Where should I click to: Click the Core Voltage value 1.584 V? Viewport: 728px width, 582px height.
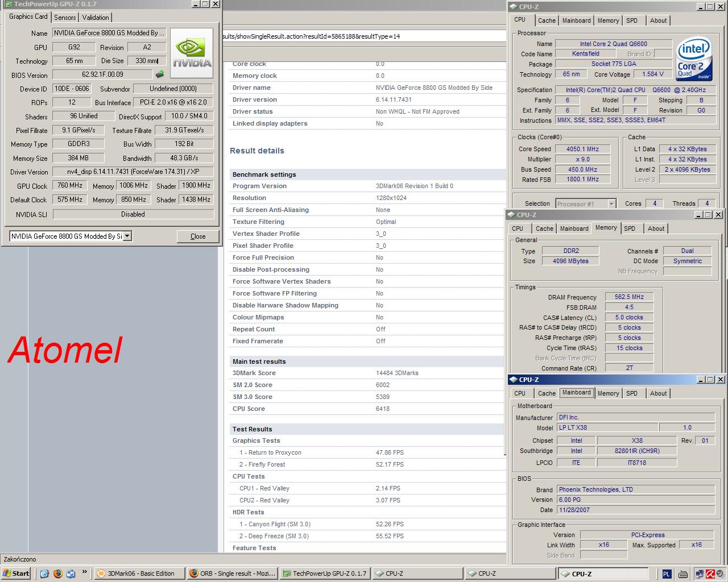click(x=653, y=74)
